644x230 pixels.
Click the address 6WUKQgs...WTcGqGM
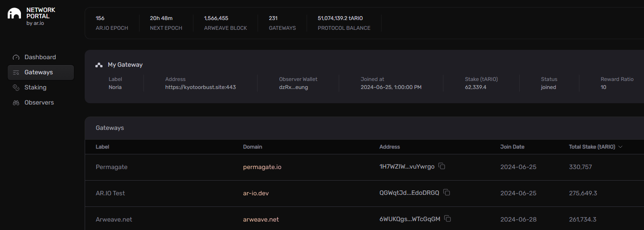[410, 219]
